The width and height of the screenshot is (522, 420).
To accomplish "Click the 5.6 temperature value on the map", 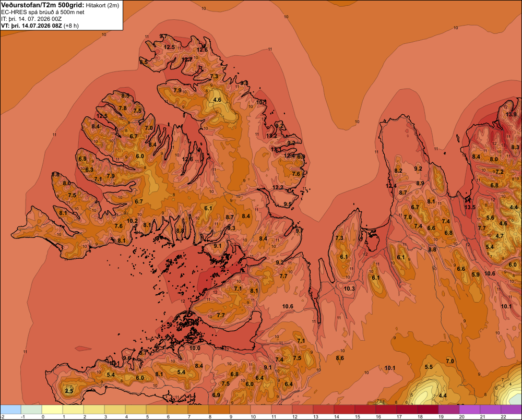I will point(490,218).
